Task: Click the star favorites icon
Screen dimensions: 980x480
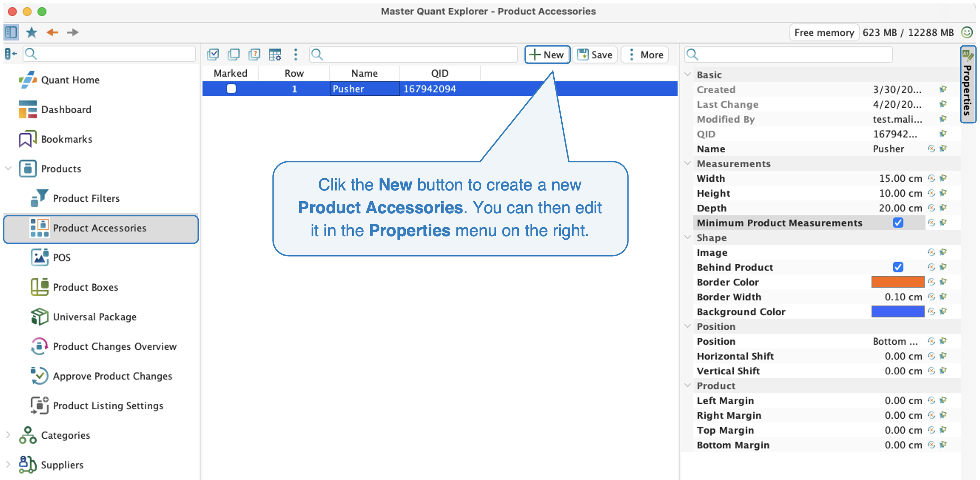Action: click(x=32, y=32)
